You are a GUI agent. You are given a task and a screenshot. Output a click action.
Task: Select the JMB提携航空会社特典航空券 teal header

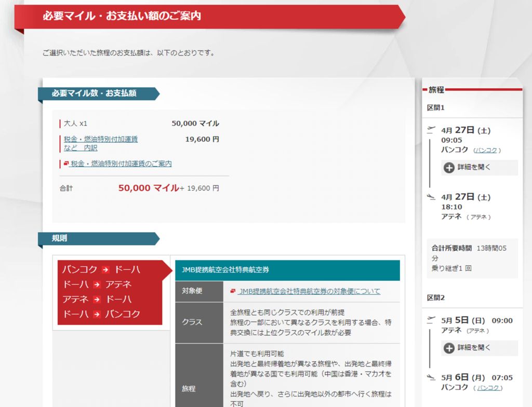[x=287, y=270]
